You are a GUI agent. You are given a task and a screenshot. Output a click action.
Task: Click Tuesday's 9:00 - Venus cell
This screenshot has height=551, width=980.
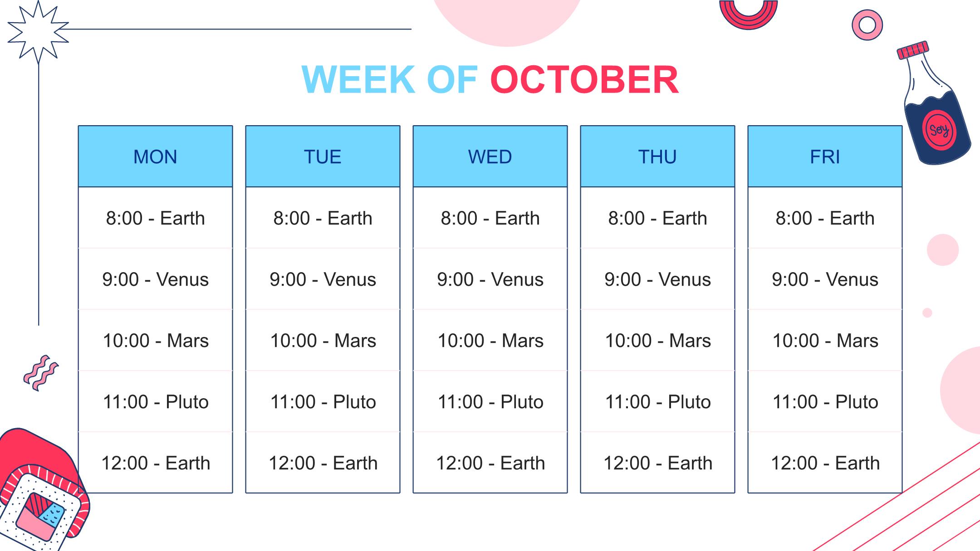323,279
